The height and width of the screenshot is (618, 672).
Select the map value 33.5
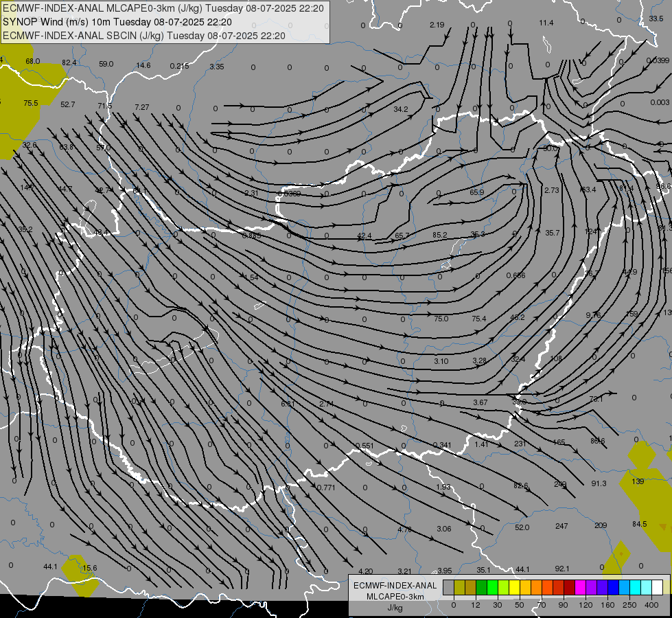(656, 19)
